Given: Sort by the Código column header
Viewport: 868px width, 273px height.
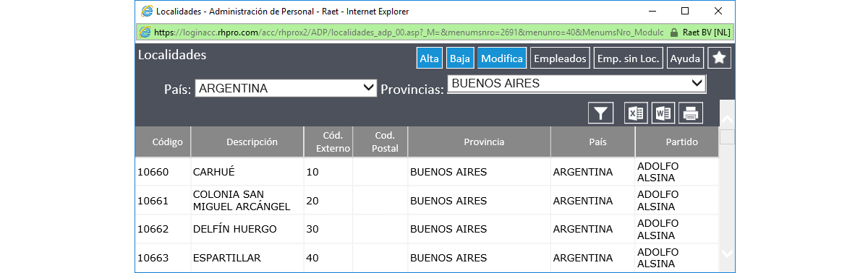Looking at the screenshot, I should (x=163, y=142).
